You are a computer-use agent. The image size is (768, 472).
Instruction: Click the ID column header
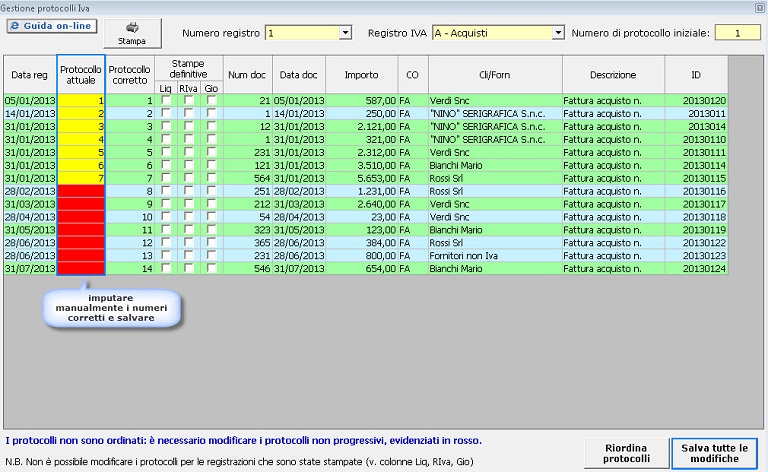click(696, 75)
